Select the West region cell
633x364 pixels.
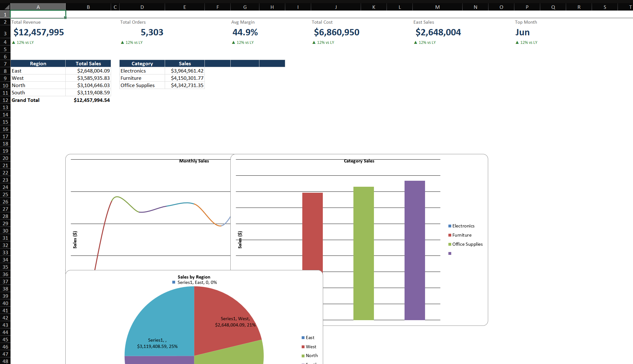[38, 78]
